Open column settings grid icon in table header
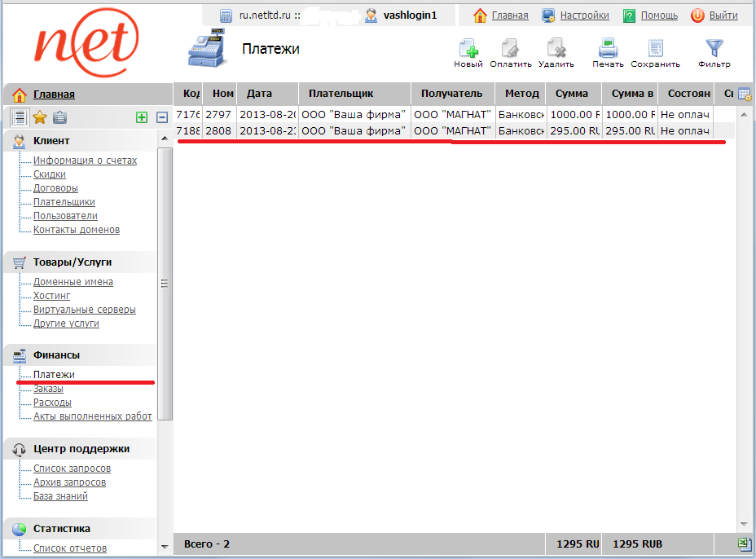 (x=745, y=95)
